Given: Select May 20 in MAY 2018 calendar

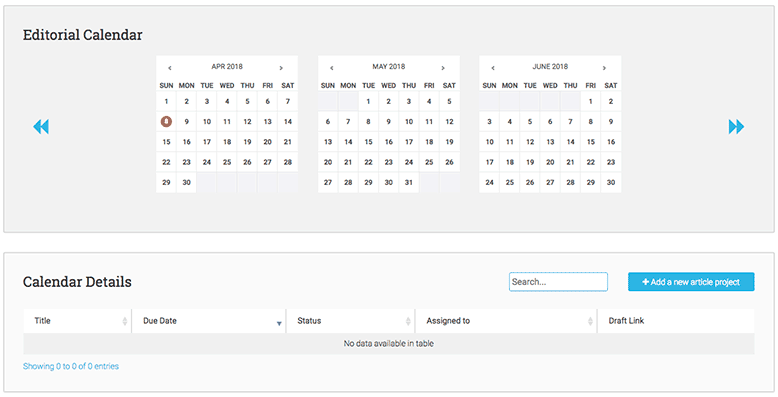Looking at the screenshot, I should click(x=328, y=162).
